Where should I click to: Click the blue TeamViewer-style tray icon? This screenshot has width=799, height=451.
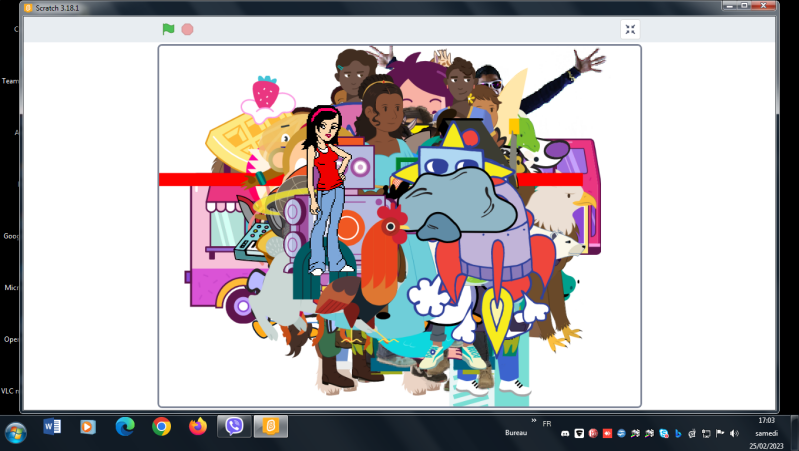tap(621, 434)
